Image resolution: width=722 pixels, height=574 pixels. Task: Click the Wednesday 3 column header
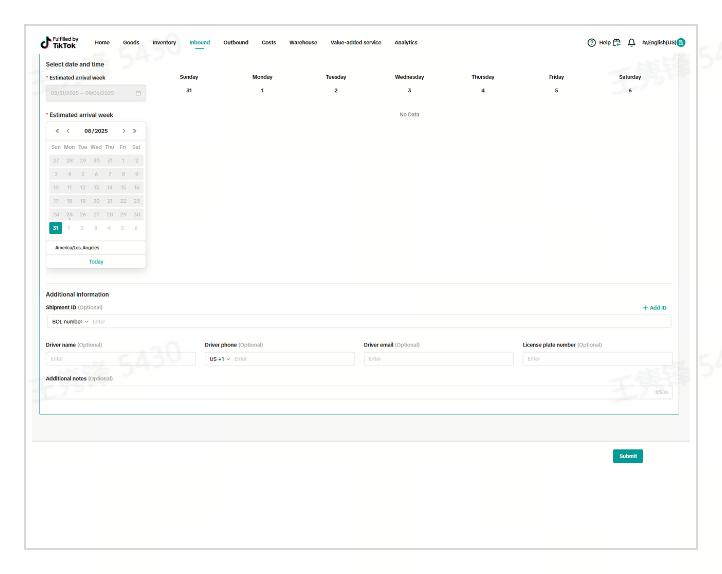click(x=409, y=83)
